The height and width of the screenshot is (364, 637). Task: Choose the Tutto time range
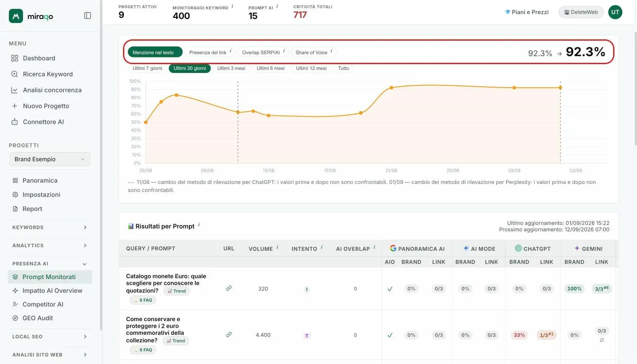[343, 69]
